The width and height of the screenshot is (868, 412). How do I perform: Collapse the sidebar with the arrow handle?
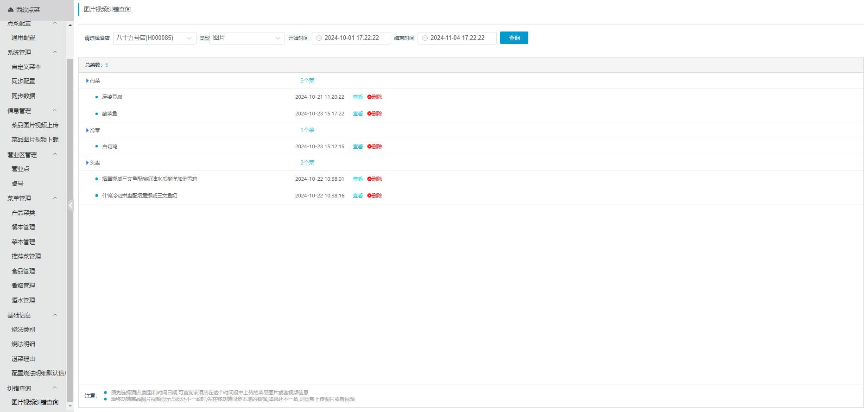pyautogui.click(x=71, y=205)
